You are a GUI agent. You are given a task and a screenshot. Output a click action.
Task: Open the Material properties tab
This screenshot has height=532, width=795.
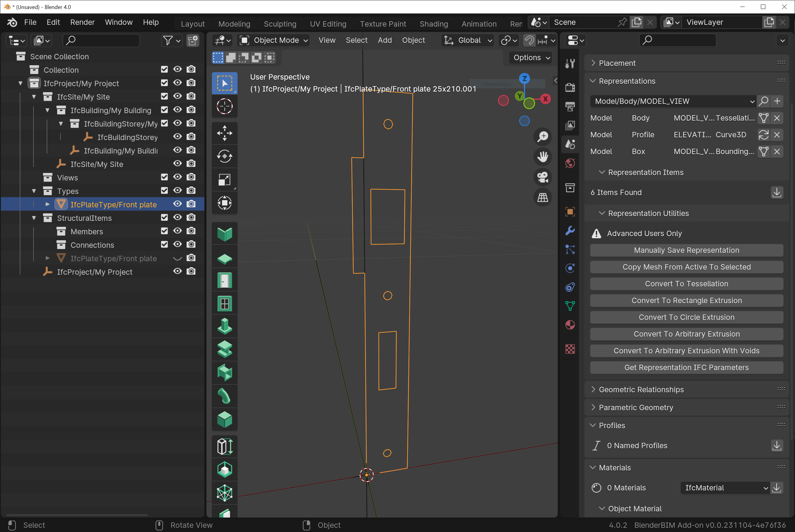tap(570, 325)
